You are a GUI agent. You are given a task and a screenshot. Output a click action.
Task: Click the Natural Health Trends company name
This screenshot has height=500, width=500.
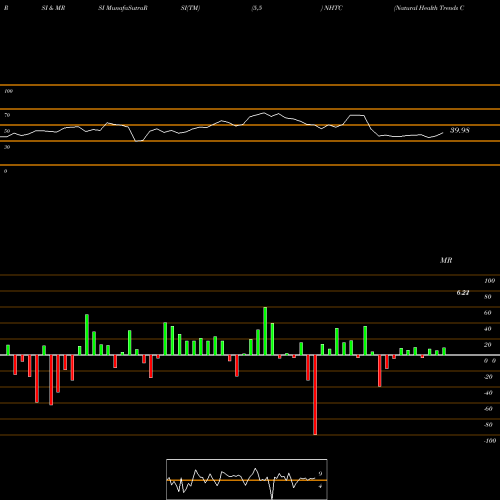tap(429, 8)
